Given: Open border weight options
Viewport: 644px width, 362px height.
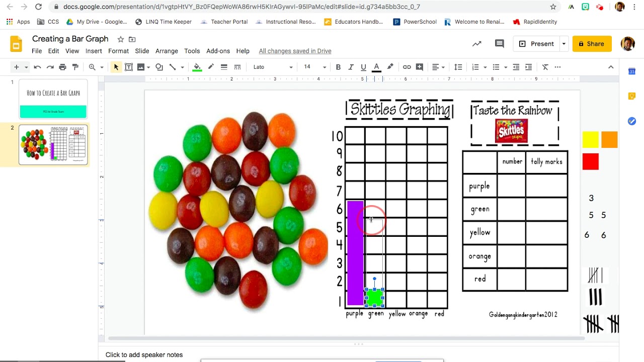Looking at the screenshot, I should (x=224, y=67).
